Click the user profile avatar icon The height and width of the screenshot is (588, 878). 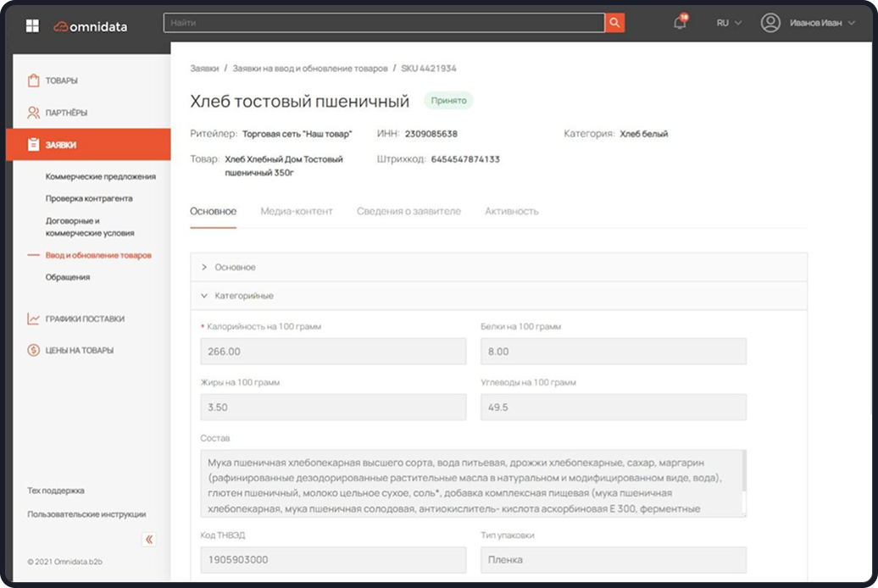click(x=770, y=23)
